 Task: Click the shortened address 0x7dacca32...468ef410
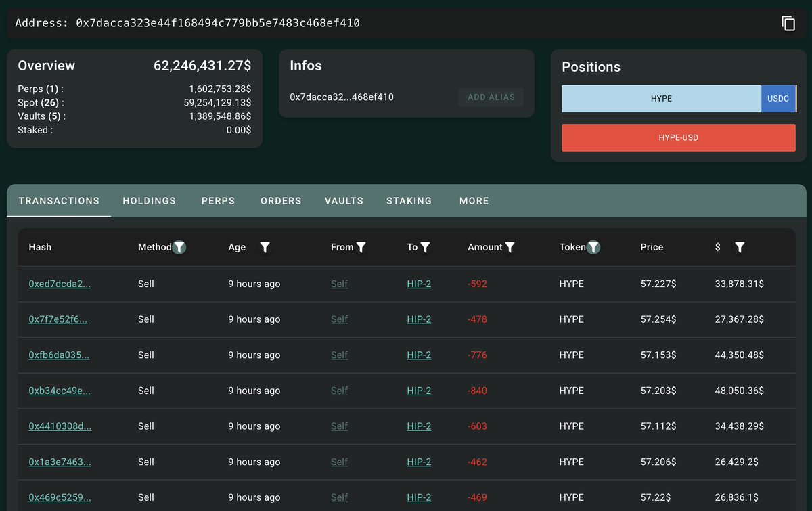pos(342,97)
